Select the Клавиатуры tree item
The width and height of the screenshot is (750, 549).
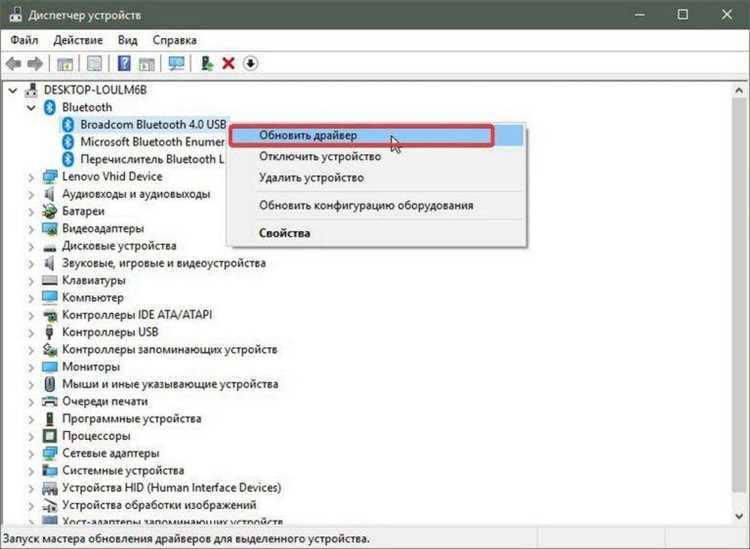coord(92,280)
